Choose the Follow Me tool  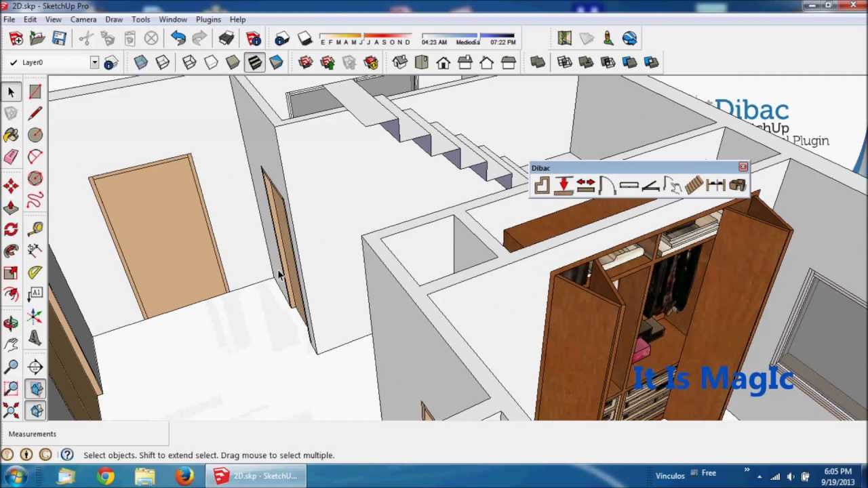tap(11, 251)
